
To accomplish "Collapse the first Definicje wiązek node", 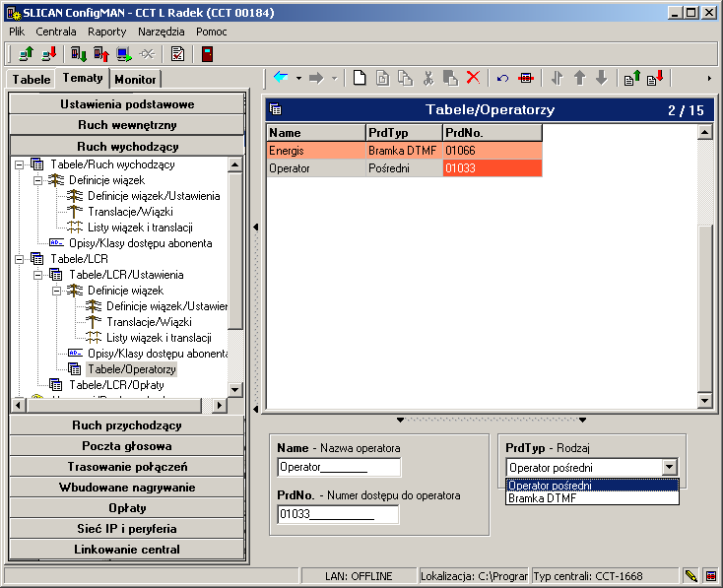I will [x=37, y=180].
